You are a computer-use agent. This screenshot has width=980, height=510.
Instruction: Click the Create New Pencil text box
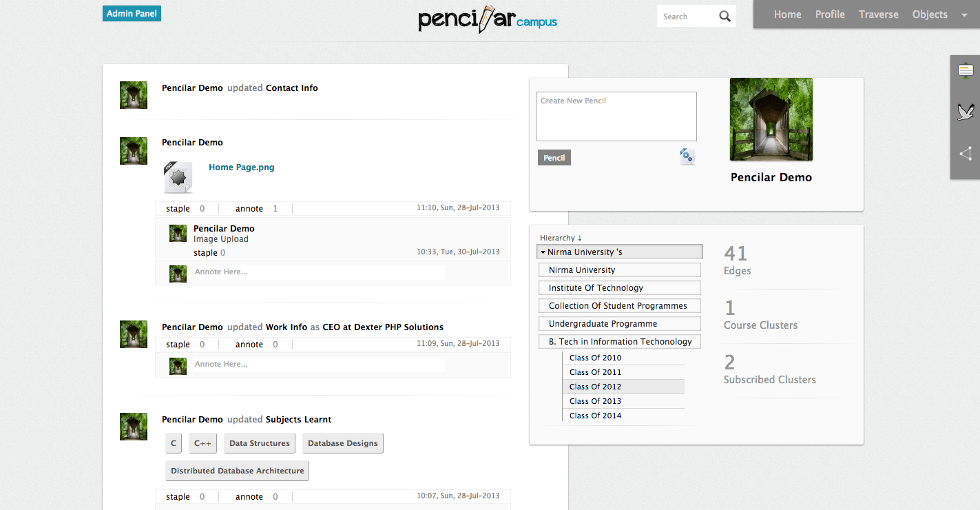point(616,116)
